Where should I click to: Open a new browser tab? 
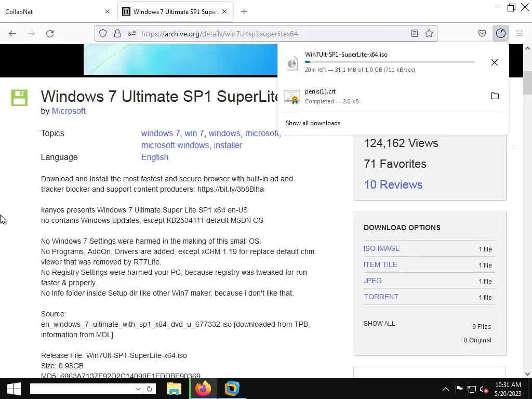pyautogui.click(x=244, y=12)
